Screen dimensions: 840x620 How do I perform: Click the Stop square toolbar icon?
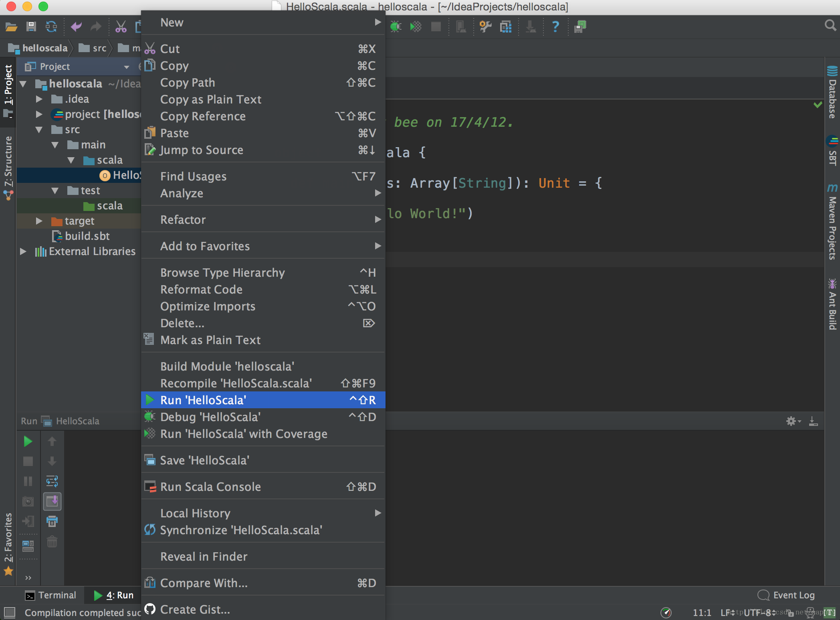436,27
